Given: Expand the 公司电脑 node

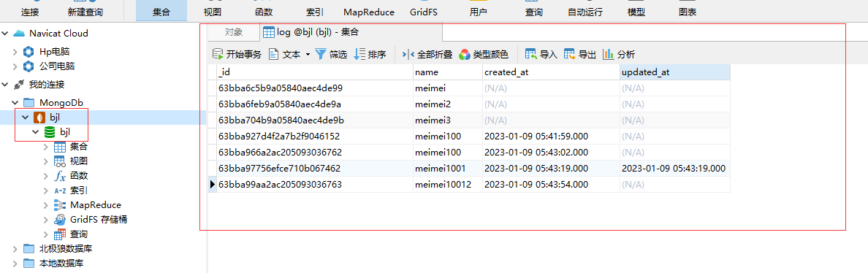Looking at the screenshot, I should [15, 66].
